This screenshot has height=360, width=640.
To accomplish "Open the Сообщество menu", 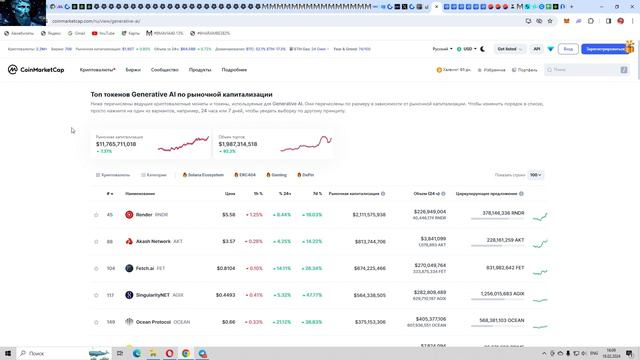I will click(x=164, y=70).
